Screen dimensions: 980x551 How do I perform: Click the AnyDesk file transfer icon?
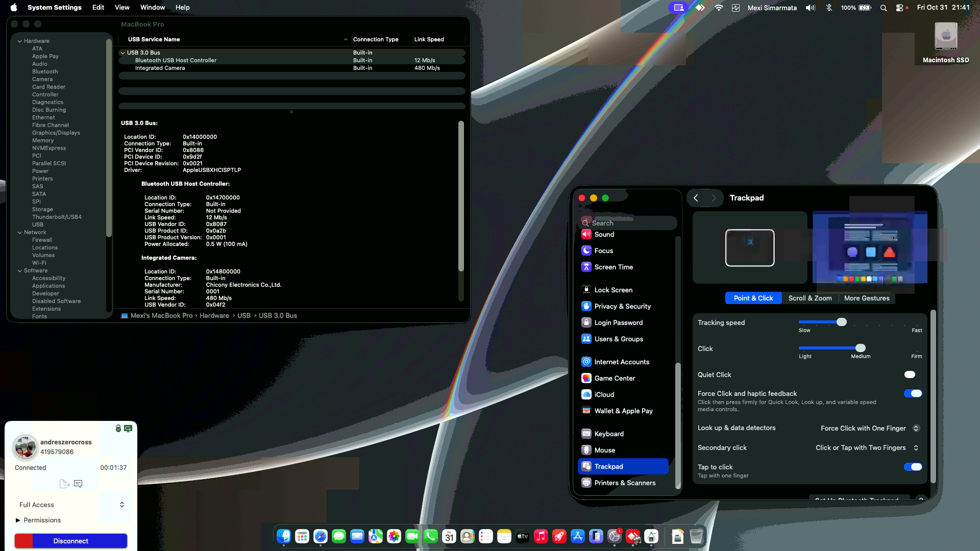click(64, 484)
